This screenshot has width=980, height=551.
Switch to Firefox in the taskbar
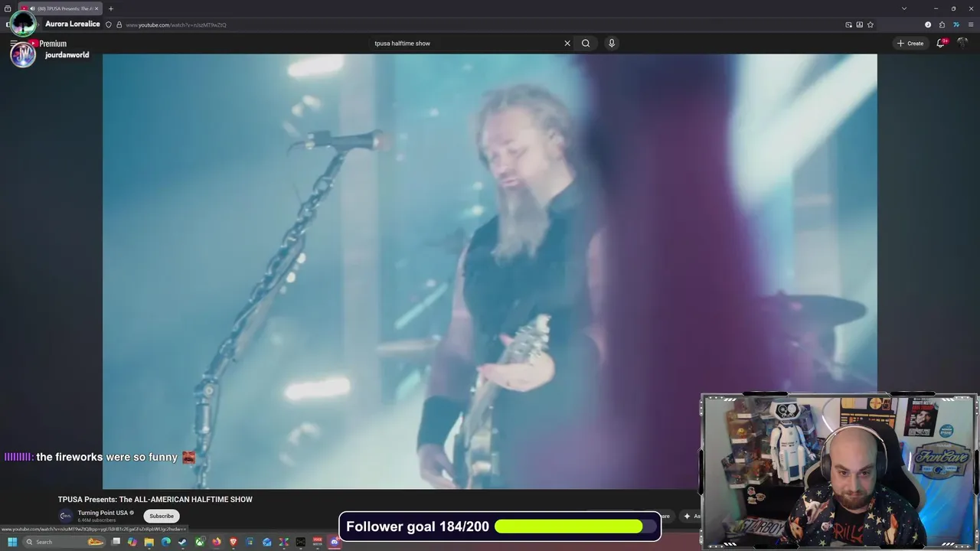217,542
